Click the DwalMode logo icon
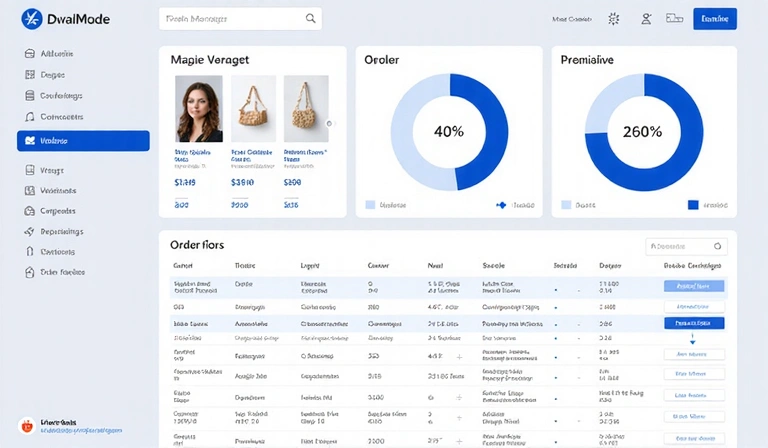Viewport: 768px width, 448px height. click(32, 19)
